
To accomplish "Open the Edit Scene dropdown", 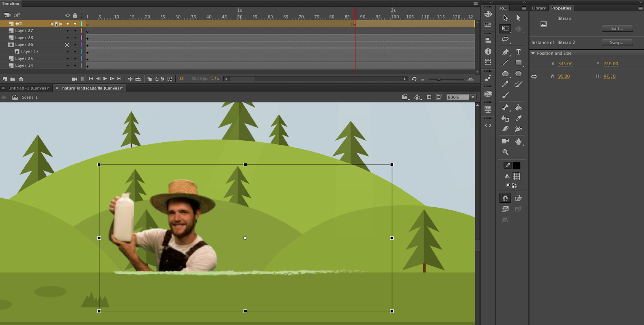I will [x=405, y=97].
